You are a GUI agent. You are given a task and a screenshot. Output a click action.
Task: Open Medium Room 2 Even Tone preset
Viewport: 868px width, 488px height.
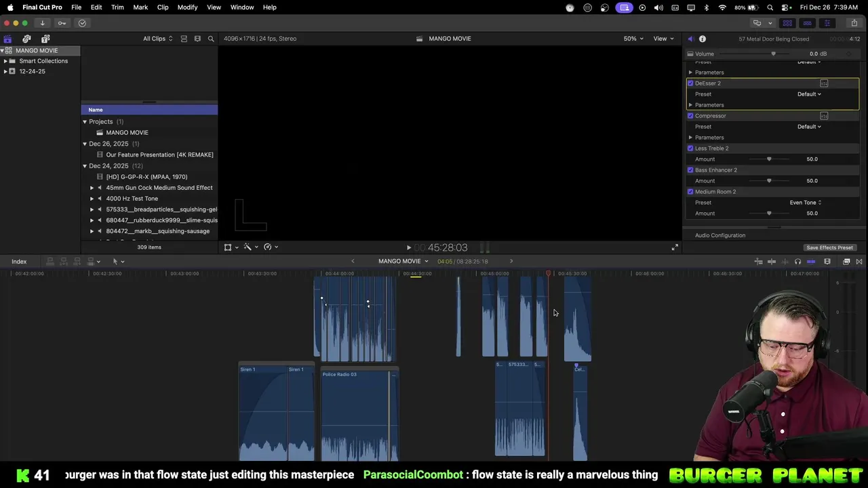coord(805,203)
